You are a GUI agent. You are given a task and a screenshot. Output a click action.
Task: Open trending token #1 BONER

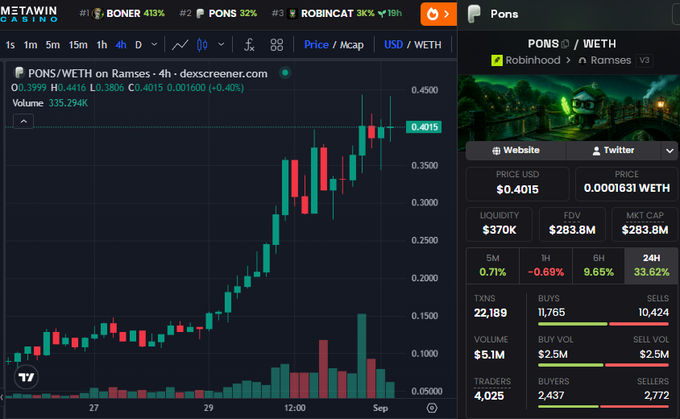(x=122, y=13)
